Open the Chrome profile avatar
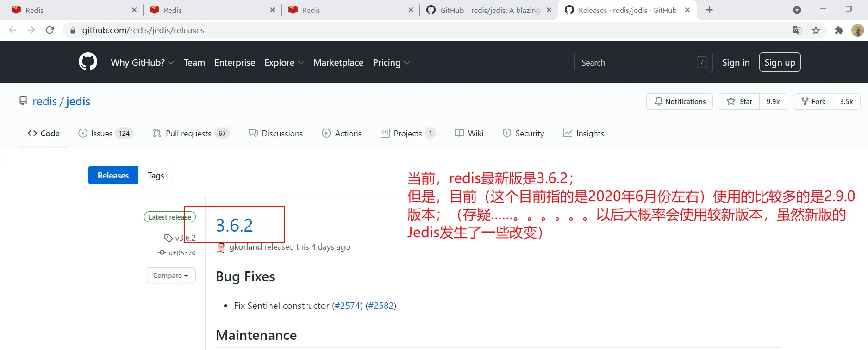Viewport: 868px width, 350px height. coord(858,30)
